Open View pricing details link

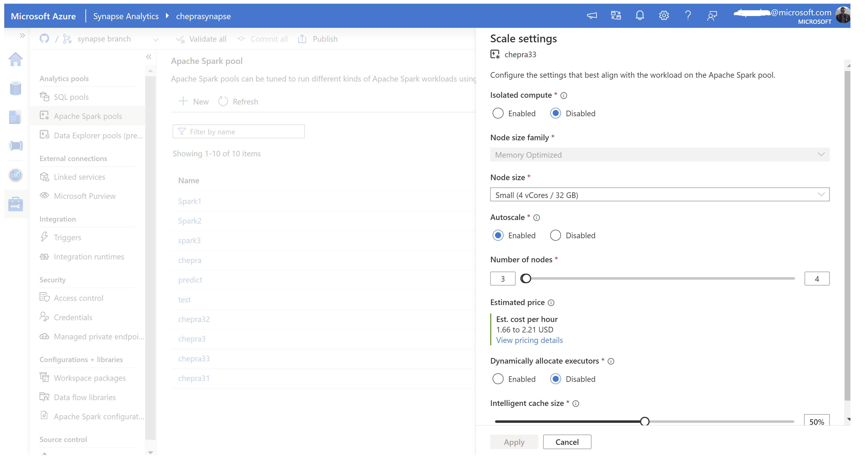point(529,340)
